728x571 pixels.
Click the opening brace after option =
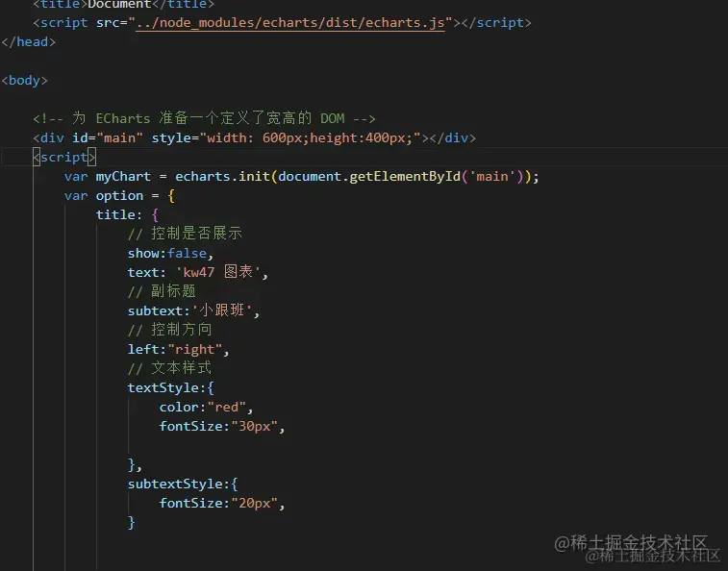[x=171, y=196]
